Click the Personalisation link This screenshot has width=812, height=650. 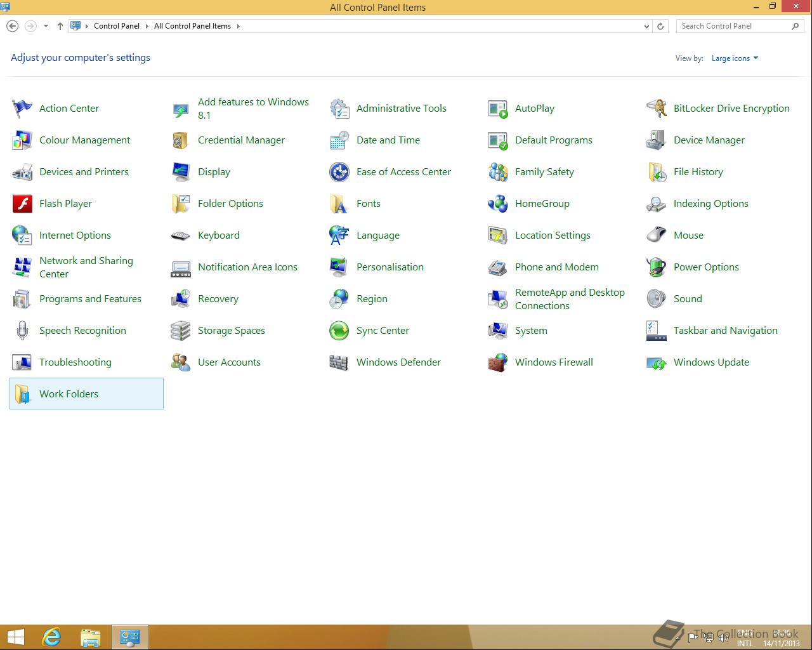(x=390, y=267)
